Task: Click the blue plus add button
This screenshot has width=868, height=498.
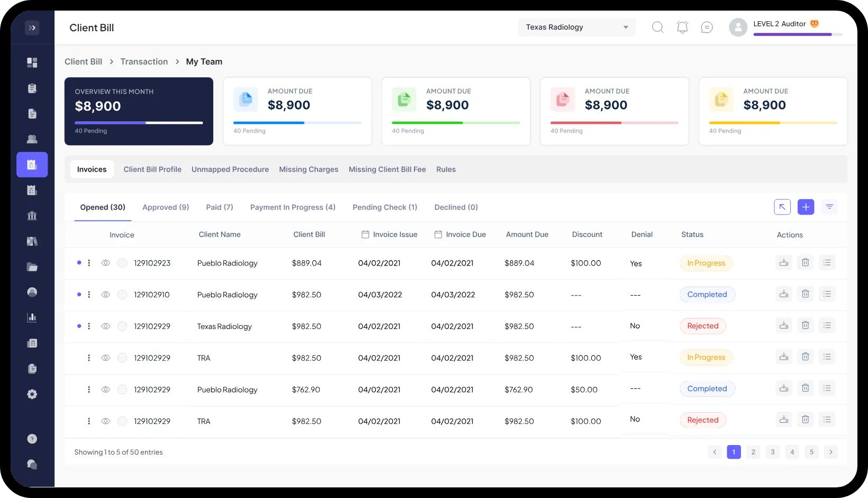Action: point(806,207)
